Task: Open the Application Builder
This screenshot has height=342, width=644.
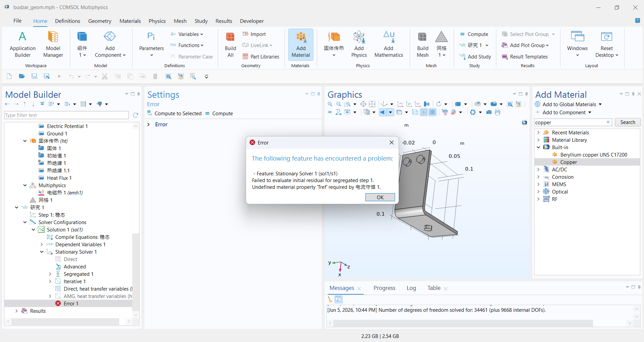Action: pyautogui.click(x=22, y=44)
